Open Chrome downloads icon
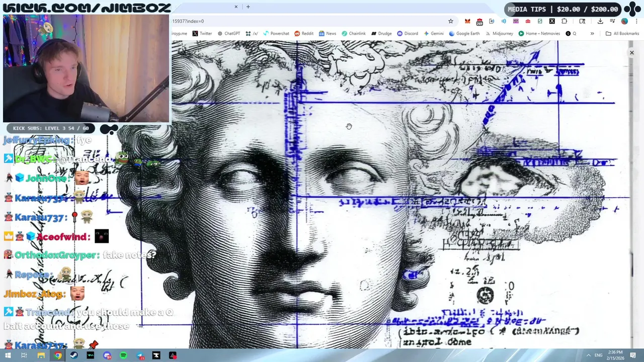This screenshot has height=362, width=644. 600,21
